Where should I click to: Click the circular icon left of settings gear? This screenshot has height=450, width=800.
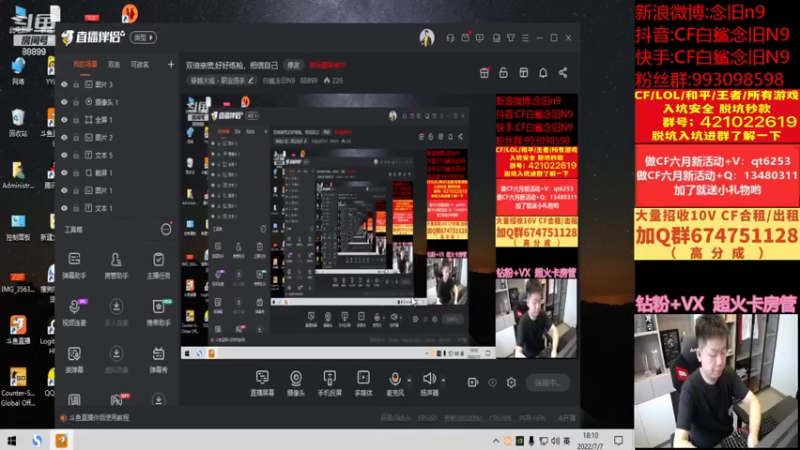coord(492,382)
